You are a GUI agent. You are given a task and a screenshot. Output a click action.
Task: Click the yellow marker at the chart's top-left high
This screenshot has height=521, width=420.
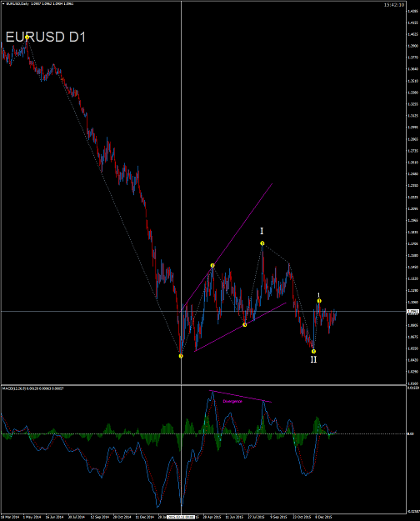27,38
